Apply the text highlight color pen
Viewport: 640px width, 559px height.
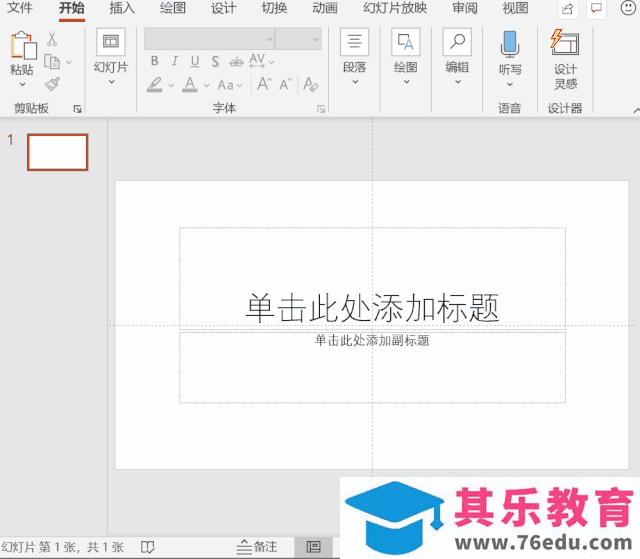point(155,84)
